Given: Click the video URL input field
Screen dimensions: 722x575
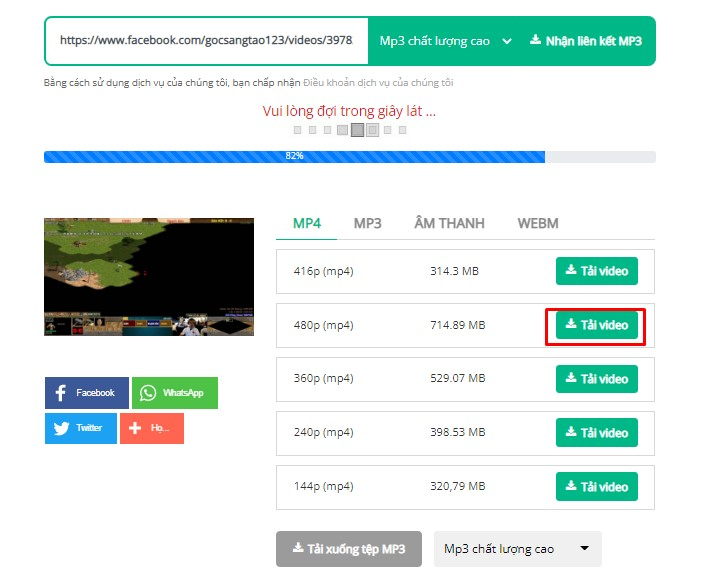Looking at the screenshot, I should 206,41.
